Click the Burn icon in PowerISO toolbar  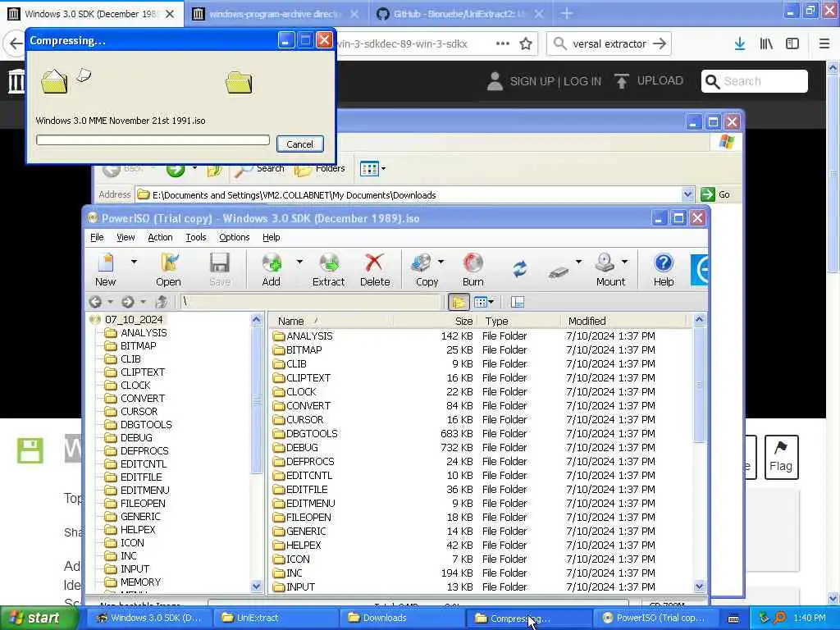coord(473,269)
